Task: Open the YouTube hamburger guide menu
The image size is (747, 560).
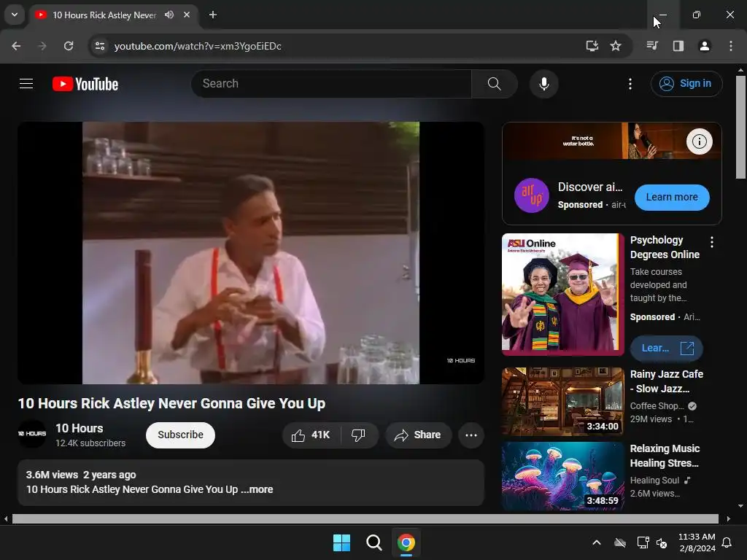Action: [x=26, y=84]
